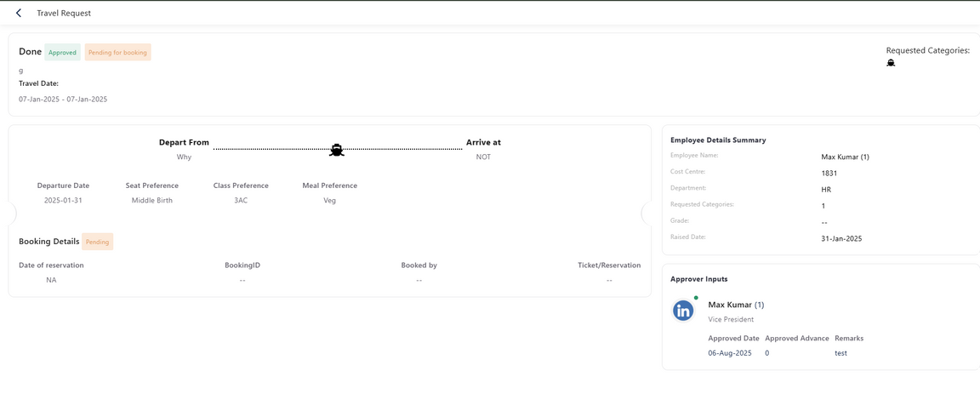Click the travel date range 07-Jan-2025

tap(63, 100)
